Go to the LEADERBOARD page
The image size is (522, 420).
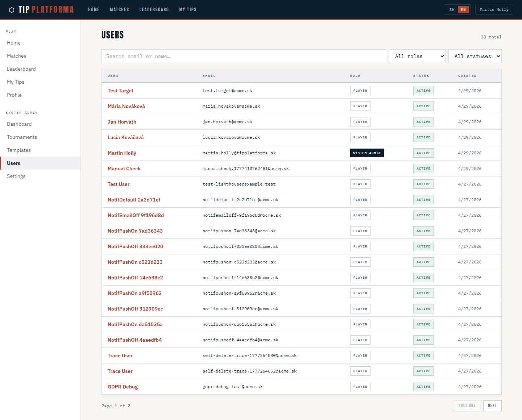(154, 9)
